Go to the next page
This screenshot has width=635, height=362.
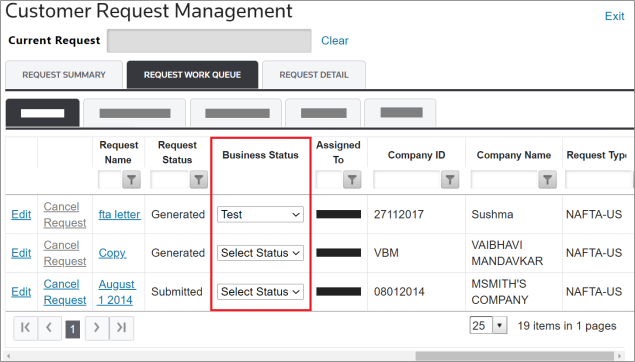click(97, 328)
